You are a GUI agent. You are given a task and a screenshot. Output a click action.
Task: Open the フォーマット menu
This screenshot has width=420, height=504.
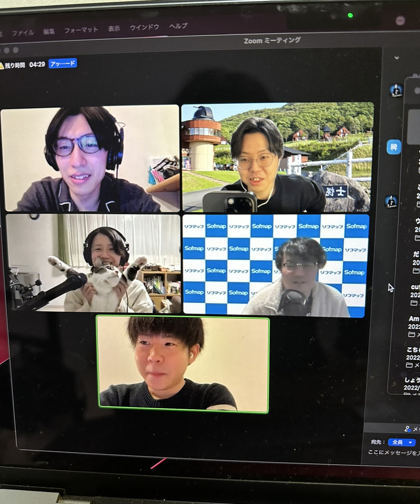tap(81, 30)
